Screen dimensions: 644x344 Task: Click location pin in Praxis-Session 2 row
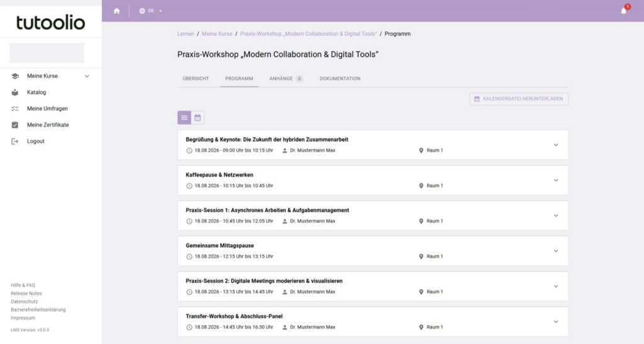421,292
